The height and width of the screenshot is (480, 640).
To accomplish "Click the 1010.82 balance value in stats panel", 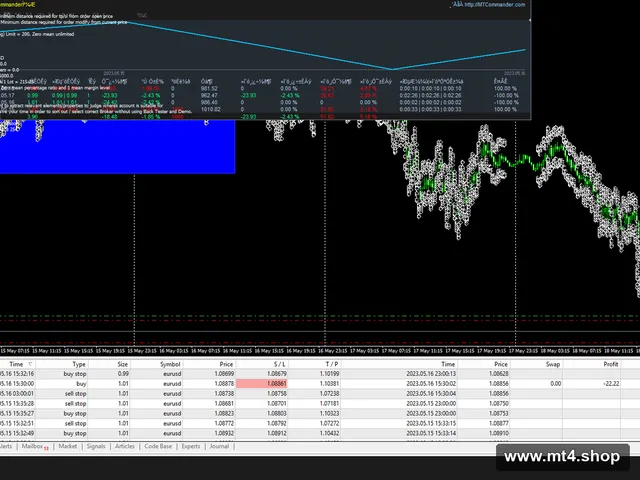I will 211,109.
